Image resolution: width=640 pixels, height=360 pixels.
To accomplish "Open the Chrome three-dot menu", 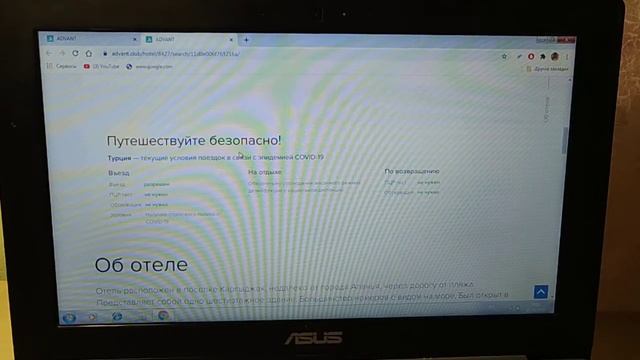I will 567,57.
